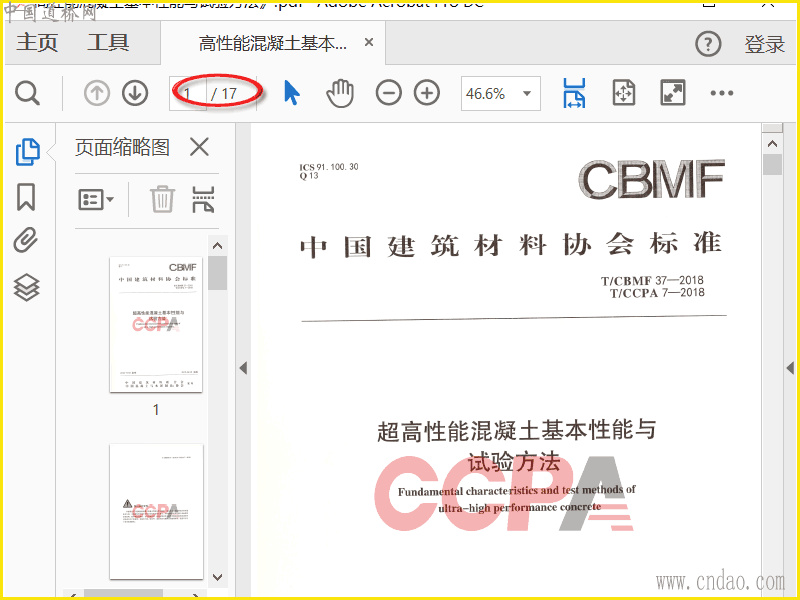800x600 pixels.
Task: Open the search magnifier tool
Action: pyautogui.click(x=27, y=93)
